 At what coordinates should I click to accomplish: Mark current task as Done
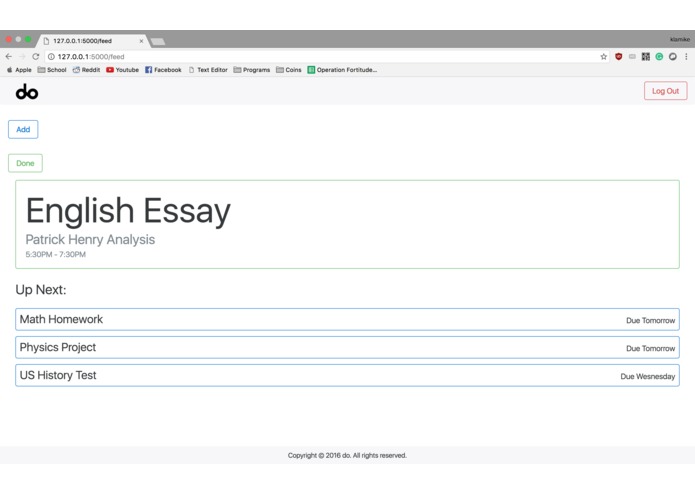[x=25, y=163]
